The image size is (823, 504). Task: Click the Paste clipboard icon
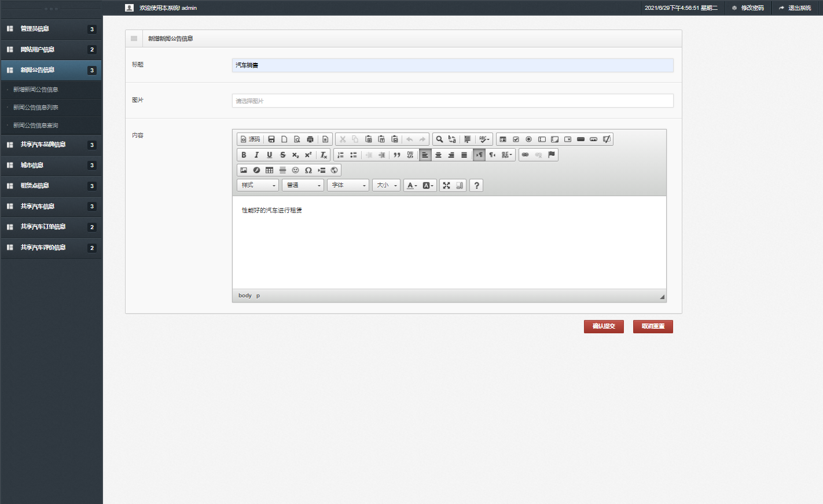tap(369, 139)
